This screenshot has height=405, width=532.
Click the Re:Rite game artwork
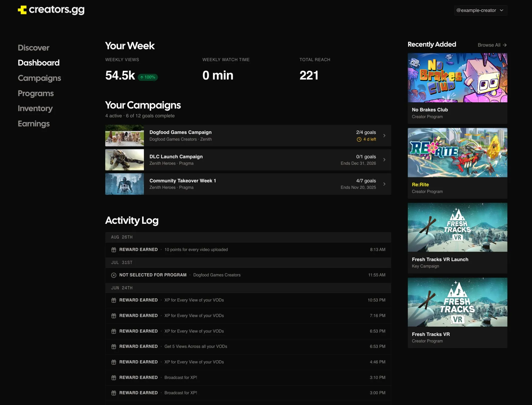point(458,153)
